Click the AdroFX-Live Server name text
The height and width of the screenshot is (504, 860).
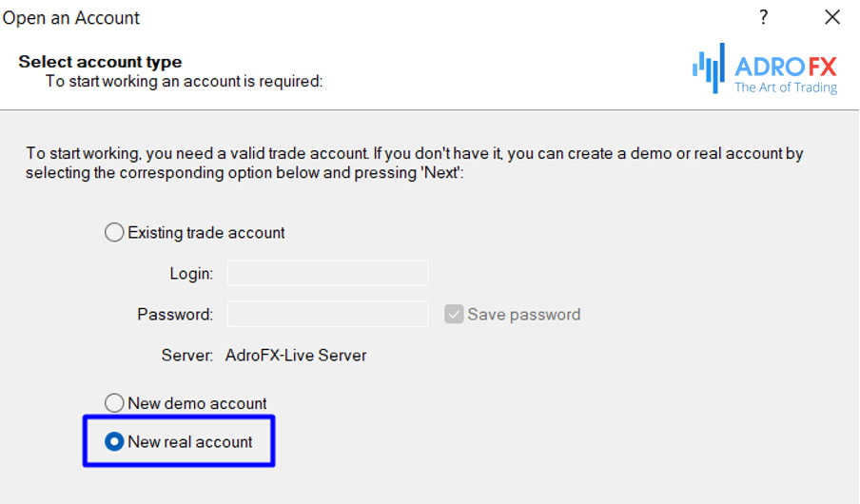[296, 356]
